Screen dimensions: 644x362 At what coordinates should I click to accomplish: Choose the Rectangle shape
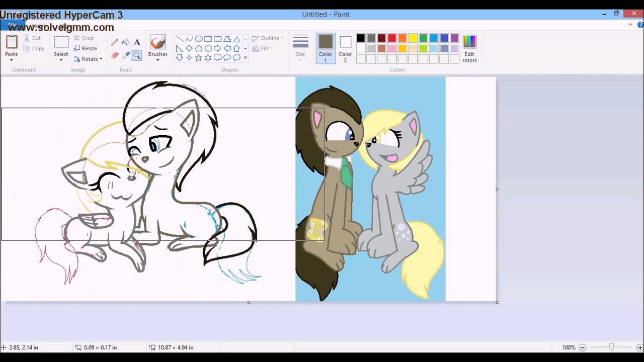tap(208, 39)
